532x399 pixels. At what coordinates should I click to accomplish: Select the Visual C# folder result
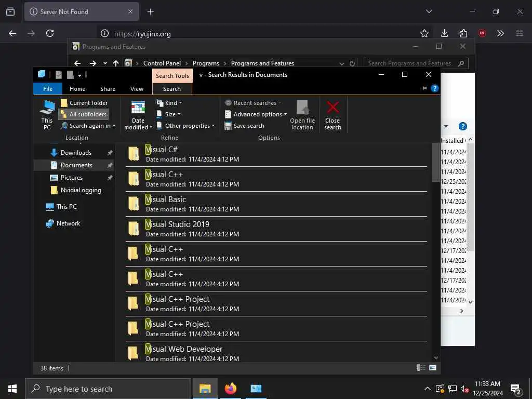tap(276, 154)
